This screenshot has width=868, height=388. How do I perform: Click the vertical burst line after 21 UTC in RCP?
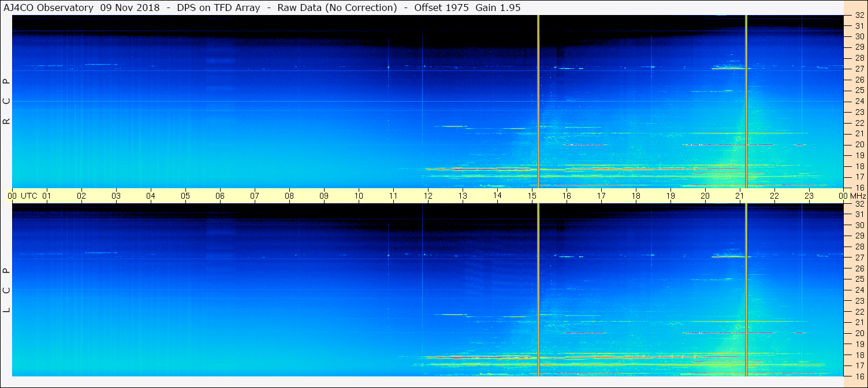746,101
